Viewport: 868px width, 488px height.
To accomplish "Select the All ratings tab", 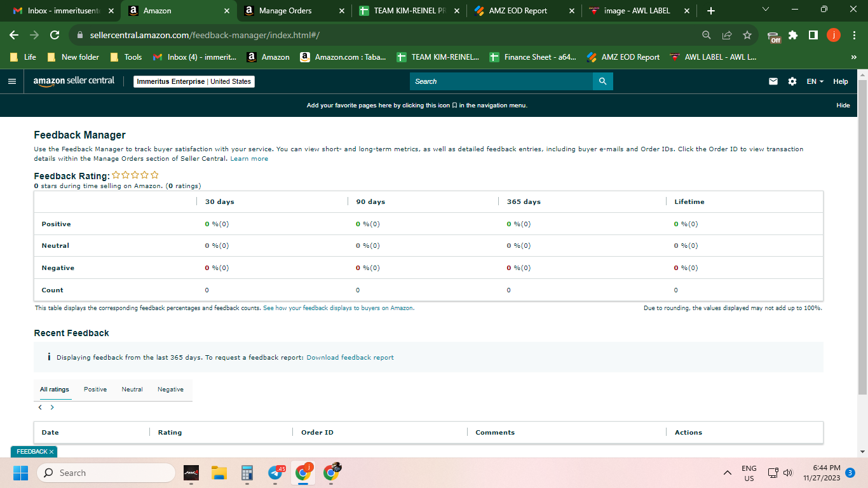I will [55, 390].
